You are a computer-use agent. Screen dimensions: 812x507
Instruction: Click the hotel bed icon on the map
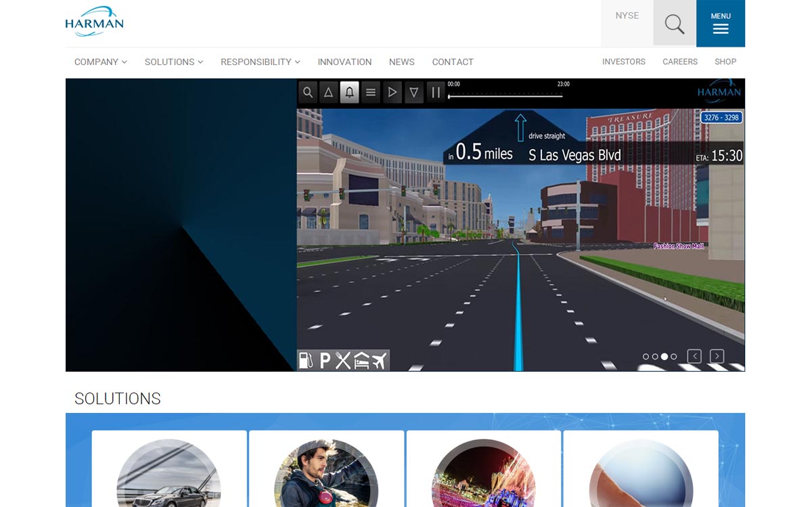[361, 360]
